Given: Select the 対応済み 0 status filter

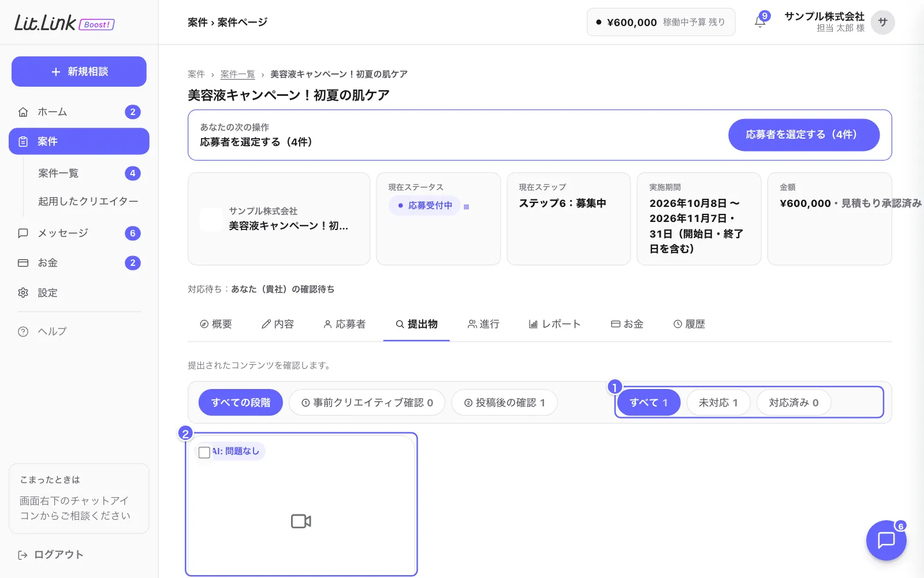Looking at the screenshot, I should point(793,402).
